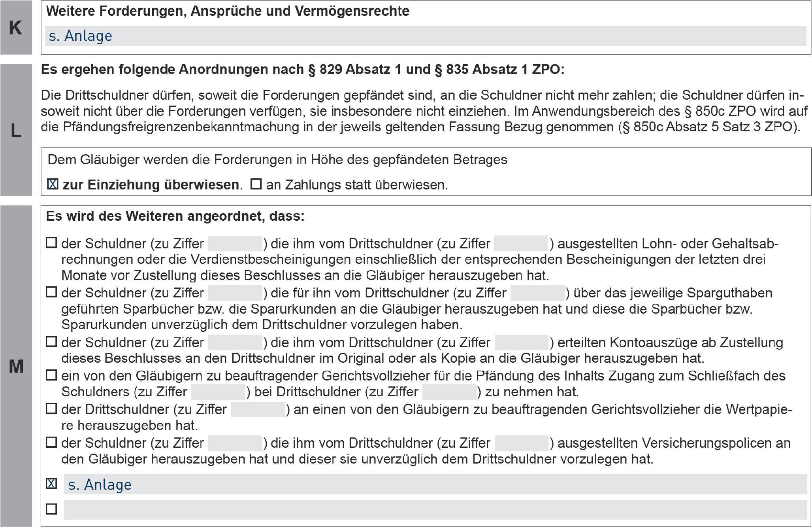Viewport: 812px width, 528px height.
Task: Select the Schließfach Gerichtsvollzieher checkbox
Action: 51,375
